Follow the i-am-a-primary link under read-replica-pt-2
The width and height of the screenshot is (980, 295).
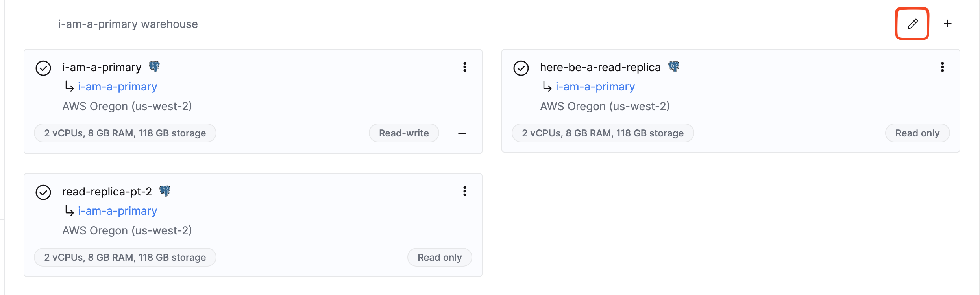[117, 211]
